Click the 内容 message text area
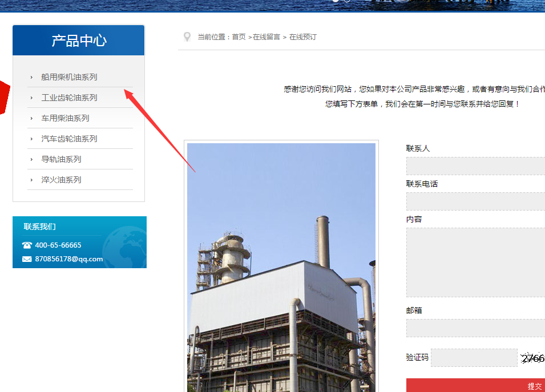This screenshot has height=392, width=545. (x=475, y=262)
